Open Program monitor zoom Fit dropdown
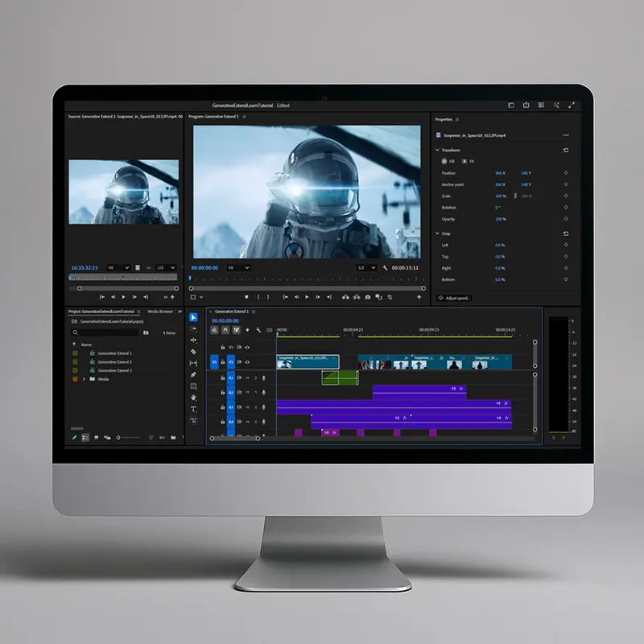Viewport: 644px width, 644px height. [x=238, y=267]
